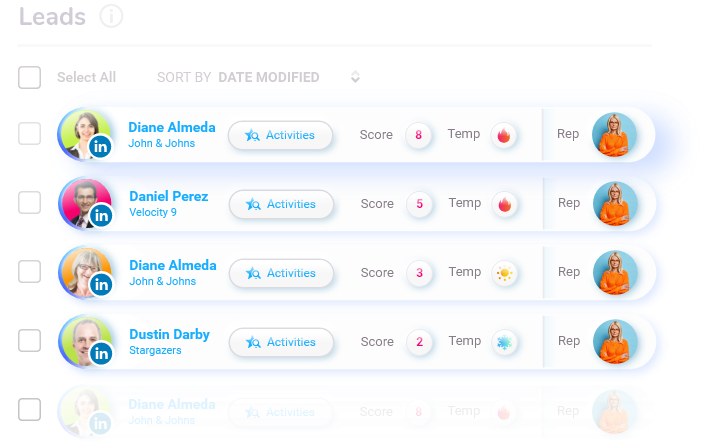The height and width of the screenshot is (448, 713).
Task: Click the snowflake temperature icon for Dustin Darby
Action: click(x=505, y=342)
